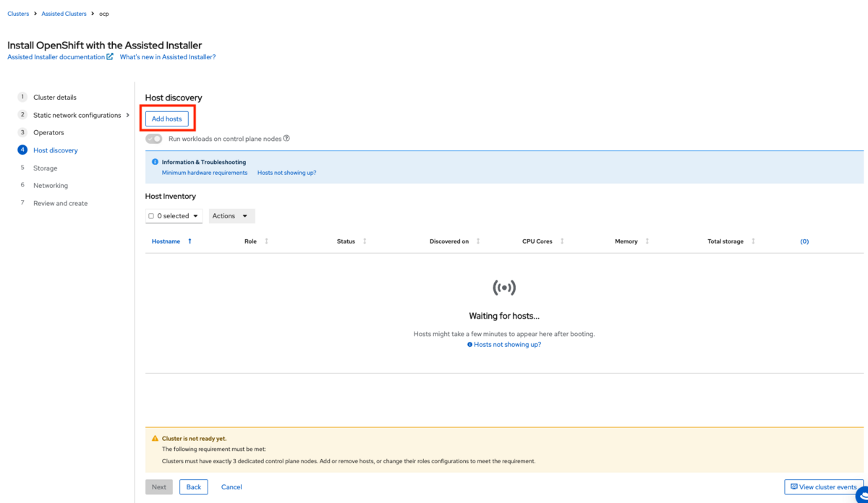Toggle Run workloads on control plane nodes
The image size is (868, 503).
(154, 139)
